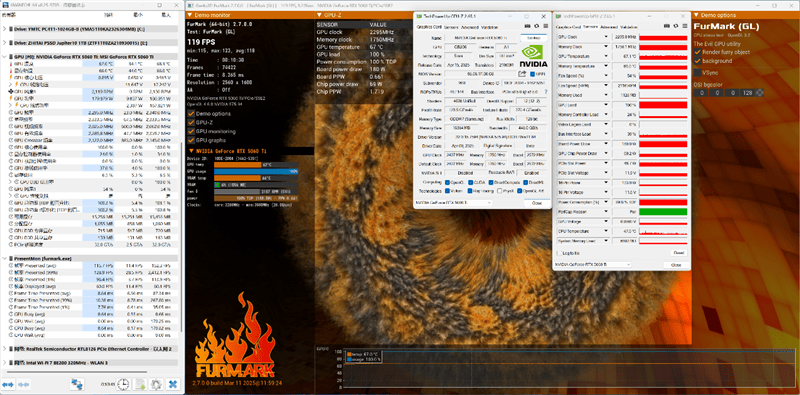This screenshot has width=800, height=395.
Task: Click FurMark OSI bgcolor picker crosshair icon
Action: [760, 92]
